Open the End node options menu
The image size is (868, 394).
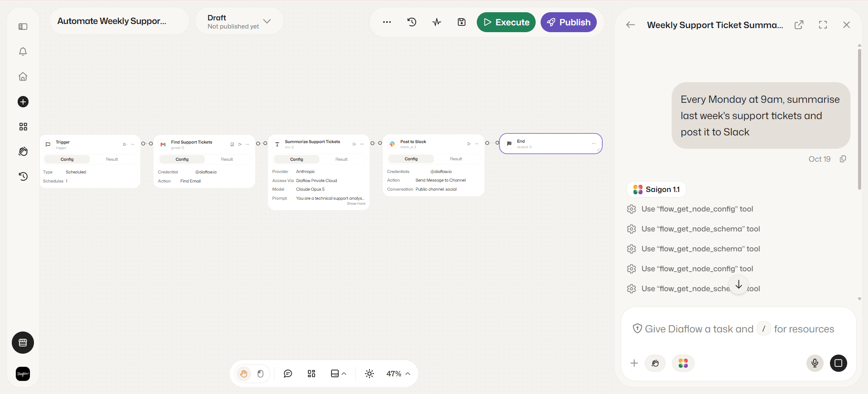(x=594, y=144)
